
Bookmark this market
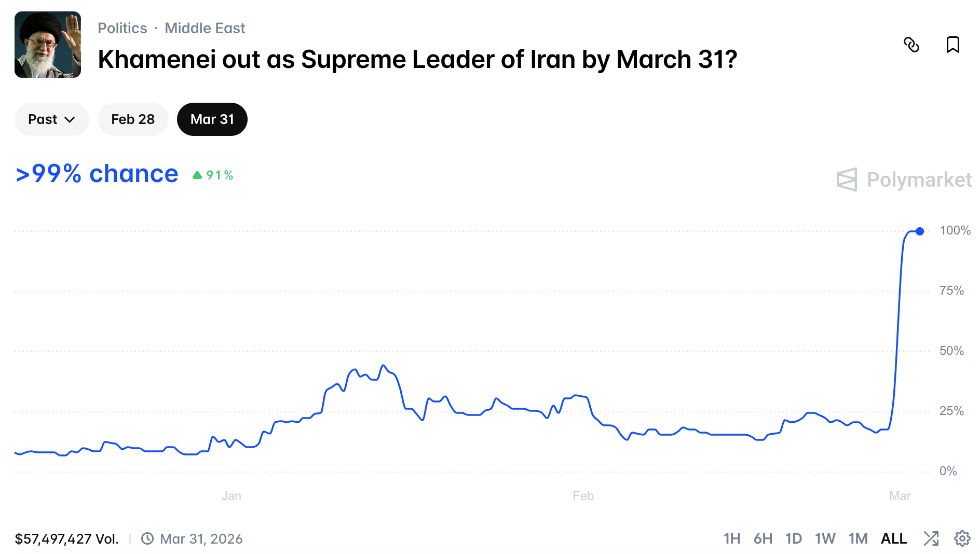point(953,46)
